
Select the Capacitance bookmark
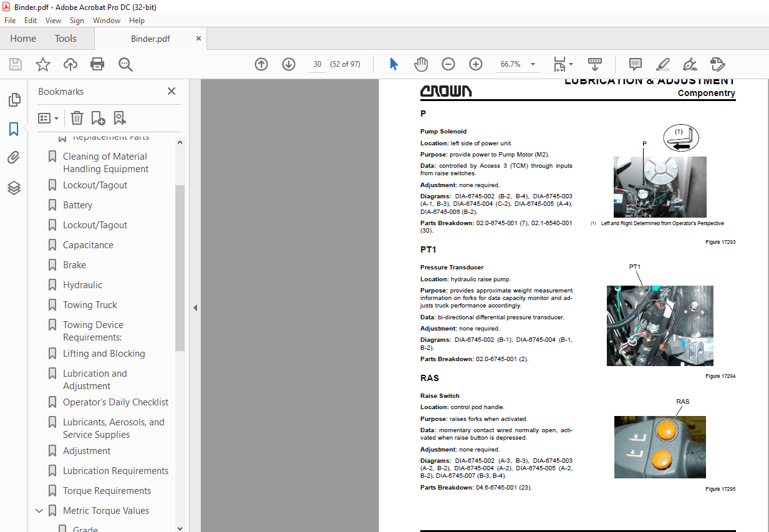(x=88, y=244)
